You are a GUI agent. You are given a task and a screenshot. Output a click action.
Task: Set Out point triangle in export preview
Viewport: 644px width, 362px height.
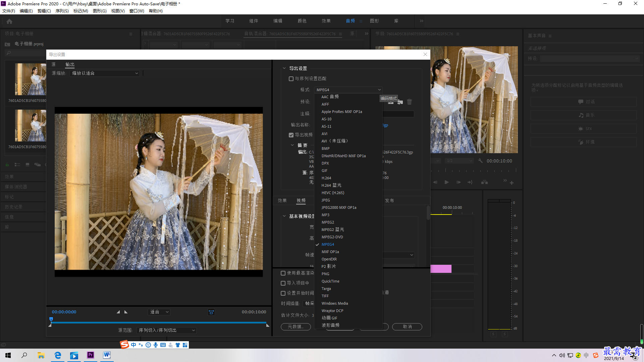tap(126, 312)
